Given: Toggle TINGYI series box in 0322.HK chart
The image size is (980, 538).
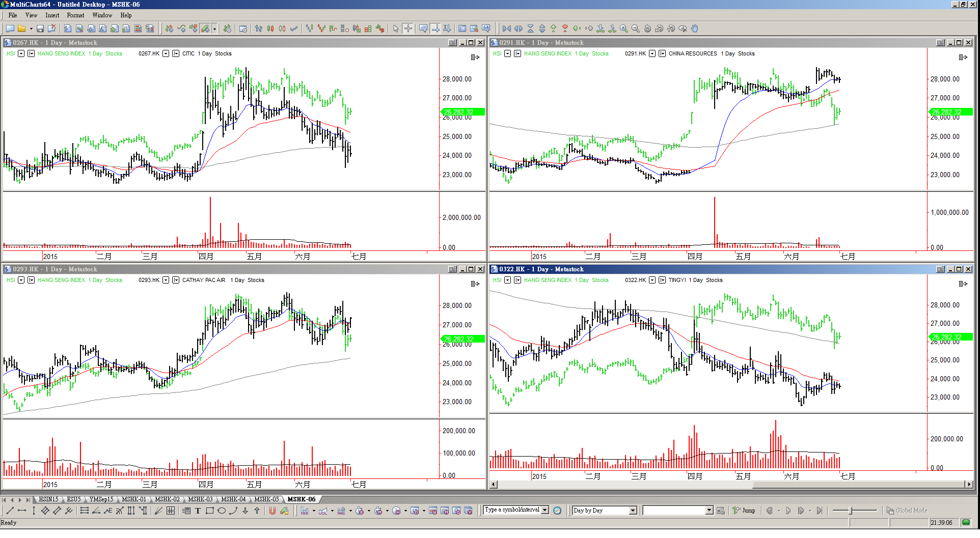Looking at the screenshot, I should (x=662, y=280).
